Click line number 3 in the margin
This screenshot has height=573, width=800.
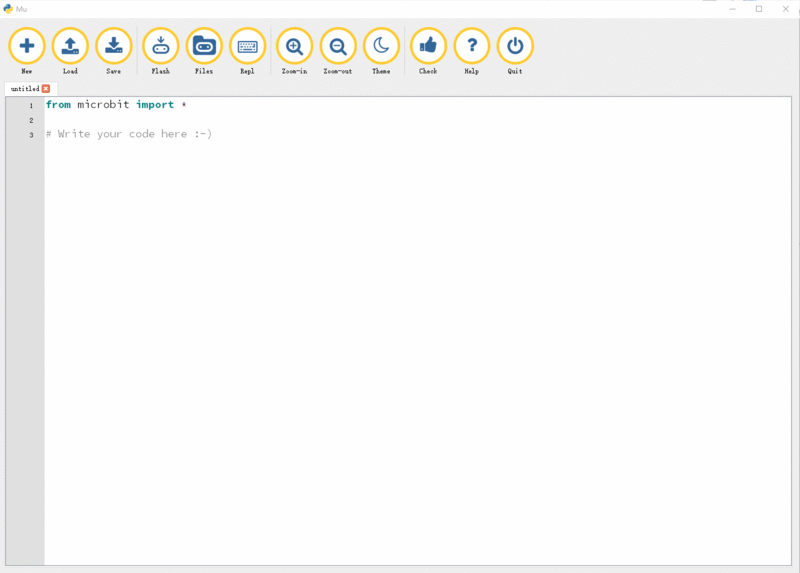[x=31, y=135]
